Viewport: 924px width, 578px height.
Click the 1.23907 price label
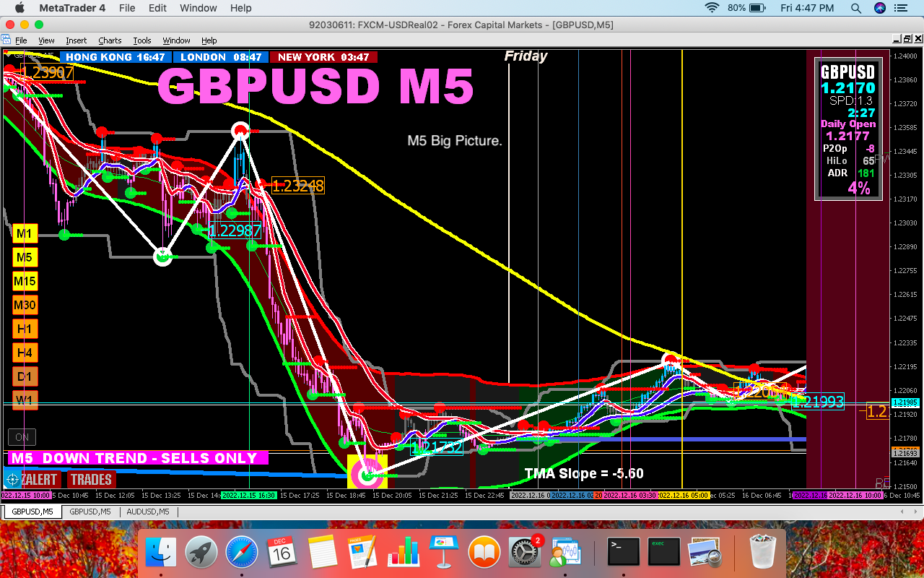[x=46, y=72]
